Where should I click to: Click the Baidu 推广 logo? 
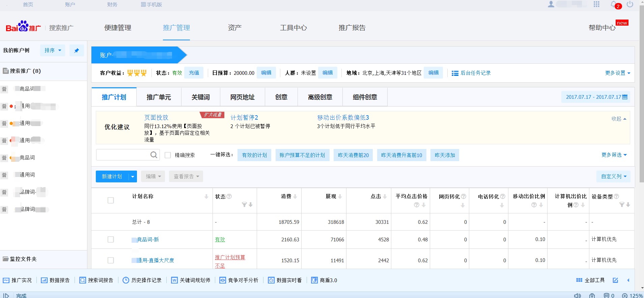click(x=23, y=26)
